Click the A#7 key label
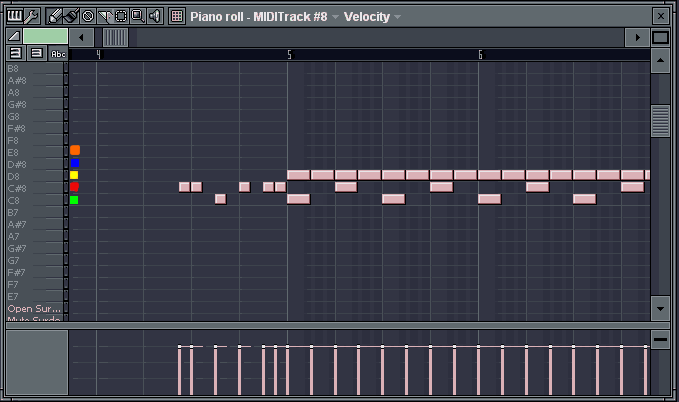 click(17, 224)
